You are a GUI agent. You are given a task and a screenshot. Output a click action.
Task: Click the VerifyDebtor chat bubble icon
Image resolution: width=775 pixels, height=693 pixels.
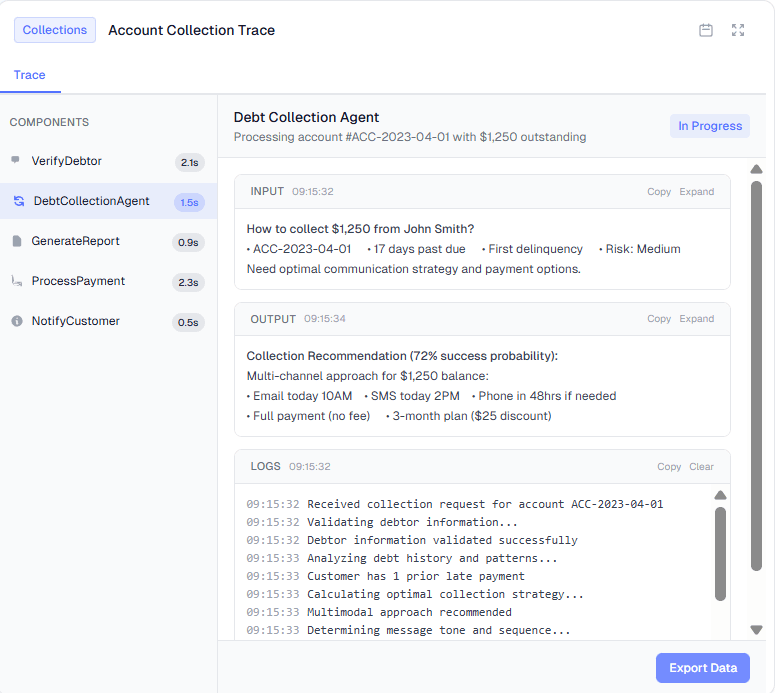tap(16, 160)
